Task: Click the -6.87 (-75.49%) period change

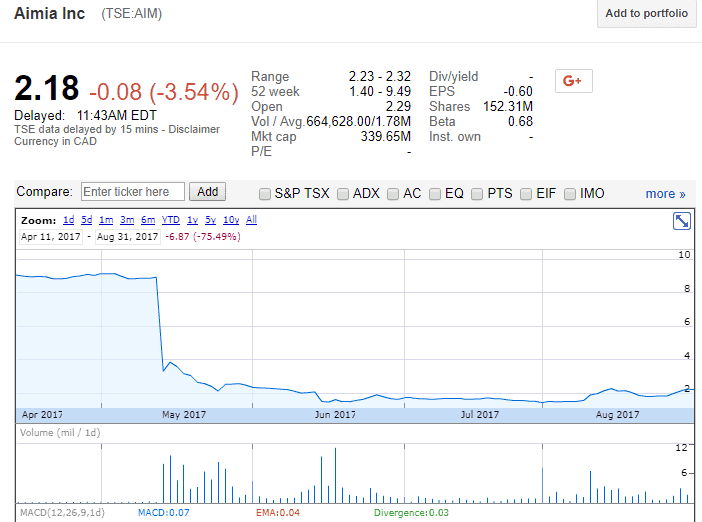Action: click(x=203, y=236)
